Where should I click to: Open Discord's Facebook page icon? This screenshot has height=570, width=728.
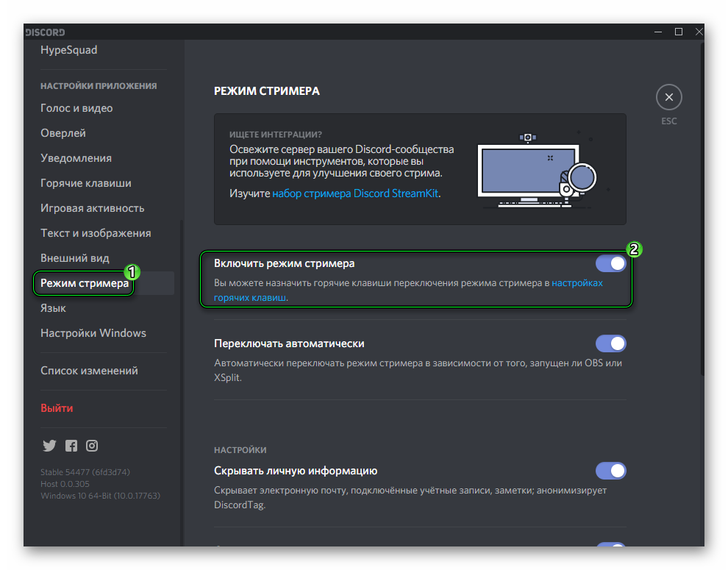click(71, 446)
